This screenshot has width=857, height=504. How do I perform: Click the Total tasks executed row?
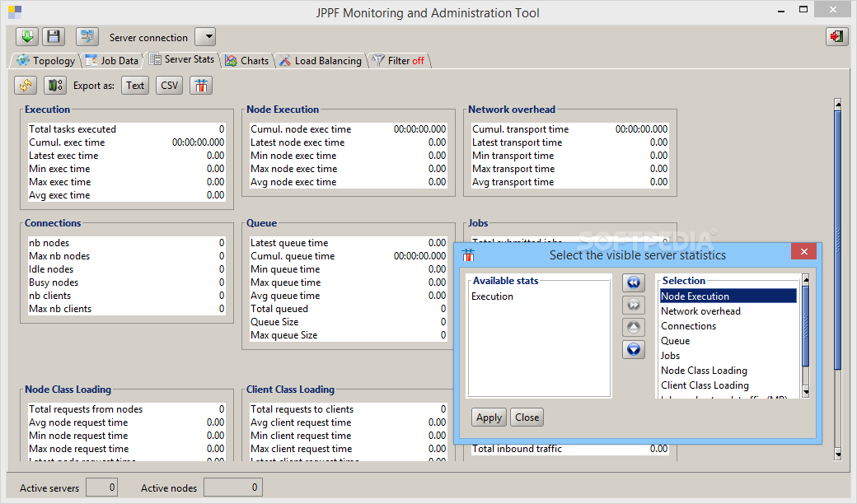tap(126, 128)
